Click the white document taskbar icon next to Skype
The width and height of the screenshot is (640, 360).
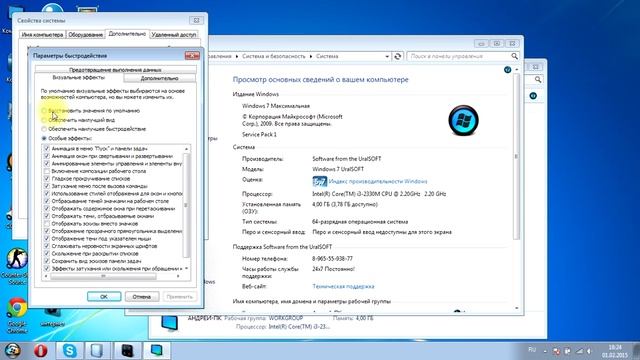pos(97,350)
